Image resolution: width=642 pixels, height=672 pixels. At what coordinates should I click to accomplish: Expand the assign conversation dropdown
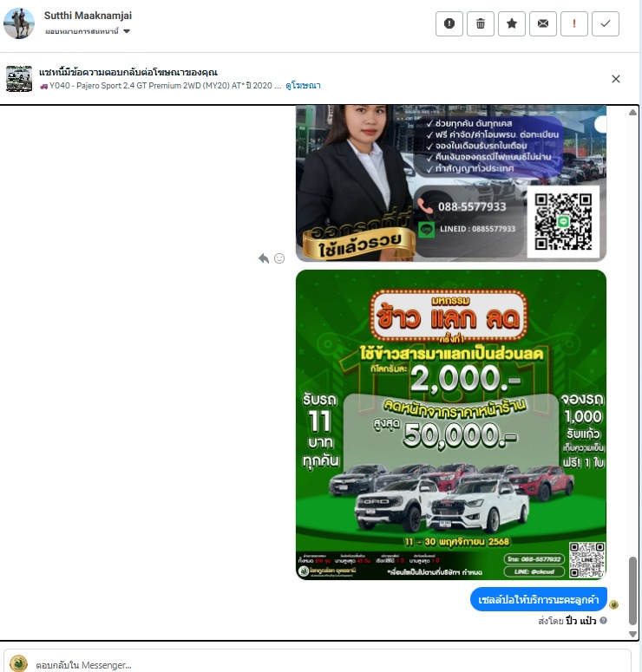[x=88, y=31]
